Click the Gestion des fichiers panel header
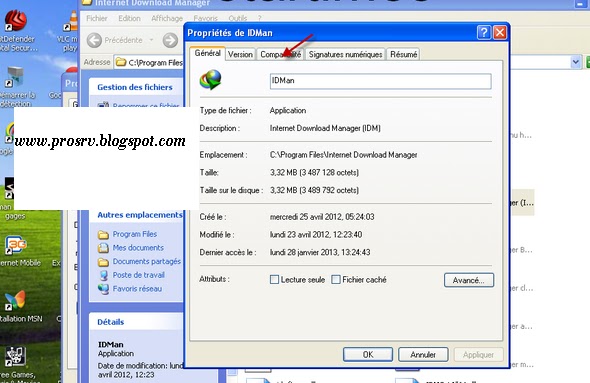 pos(135,87)
